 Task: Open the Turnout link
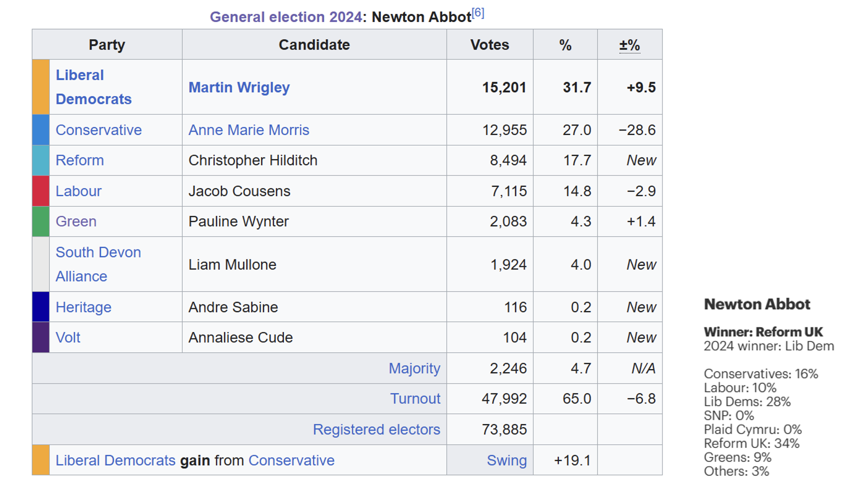tap(415, 399)
